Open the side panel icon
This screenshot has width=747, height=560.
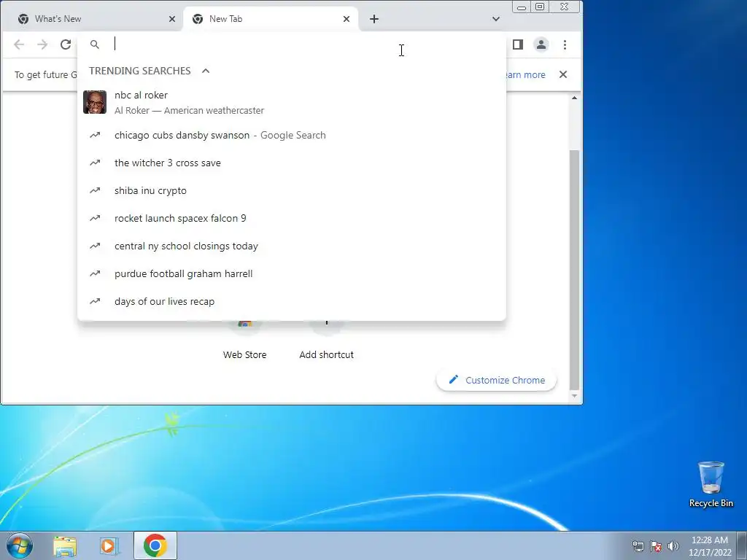coord(518,44)
